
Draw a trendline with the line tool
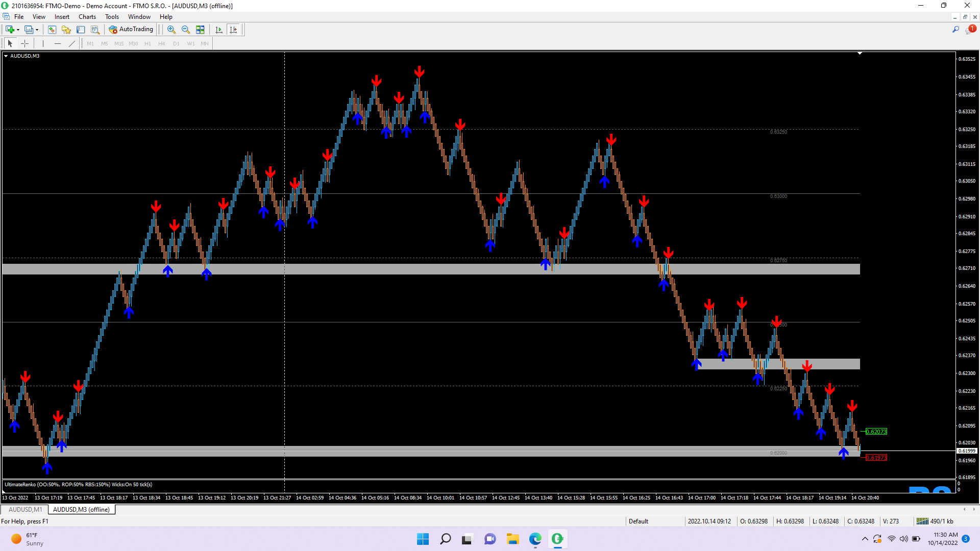(72, 43)
